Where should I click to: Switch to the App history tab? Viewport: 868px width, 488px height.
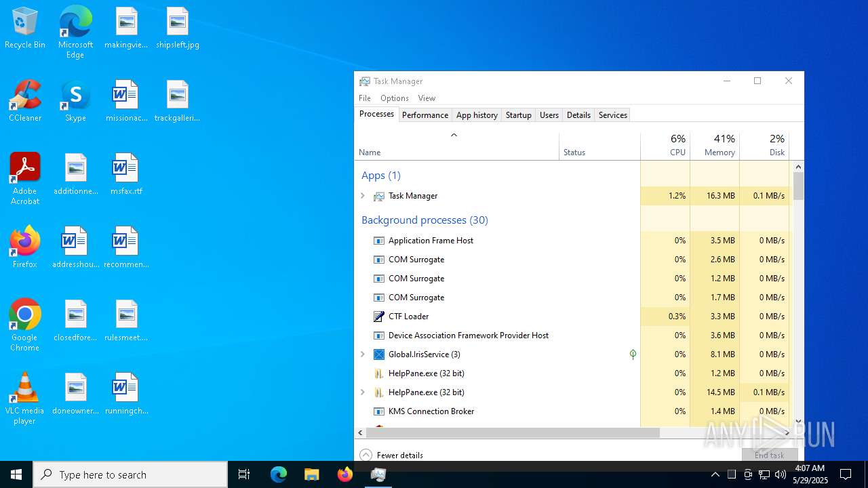(477, 115)
